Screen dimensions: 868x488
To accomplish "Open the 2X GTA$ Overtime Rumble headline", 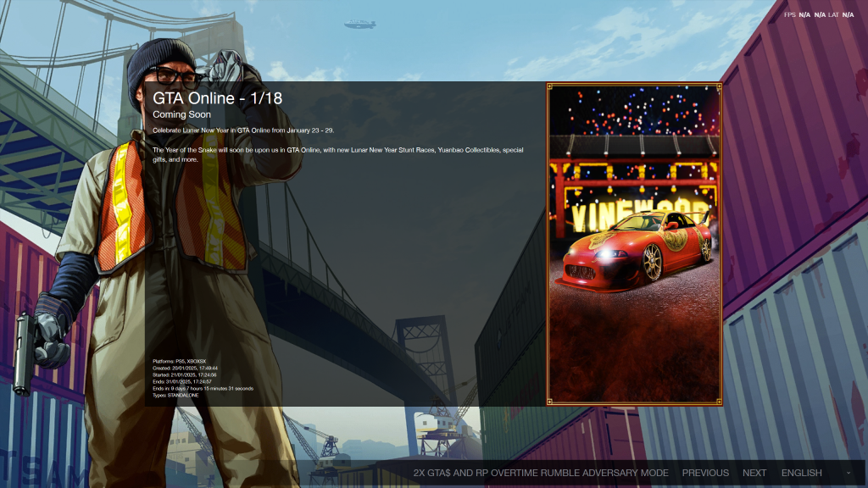I will coord(541,473).
